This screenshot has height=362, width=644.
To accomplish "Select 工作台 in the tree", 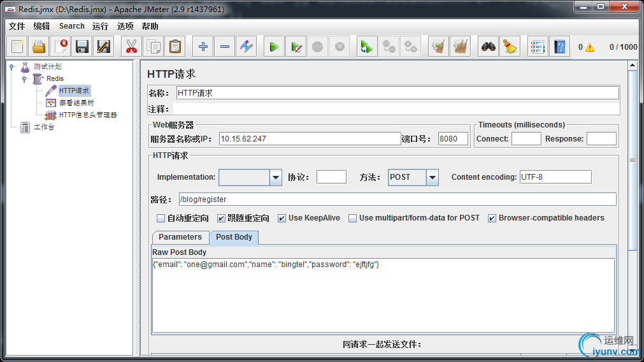I will [44, 127].
